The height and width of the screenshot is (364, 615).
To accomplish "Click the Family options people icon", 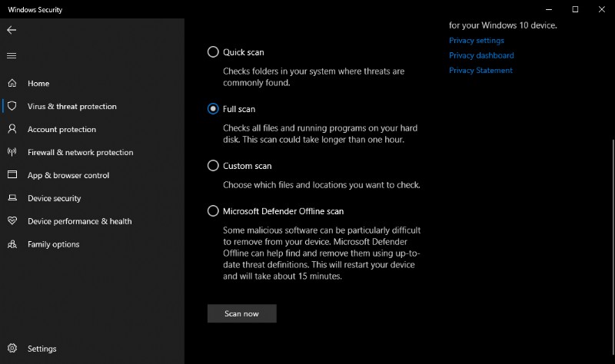I will 12,244.
